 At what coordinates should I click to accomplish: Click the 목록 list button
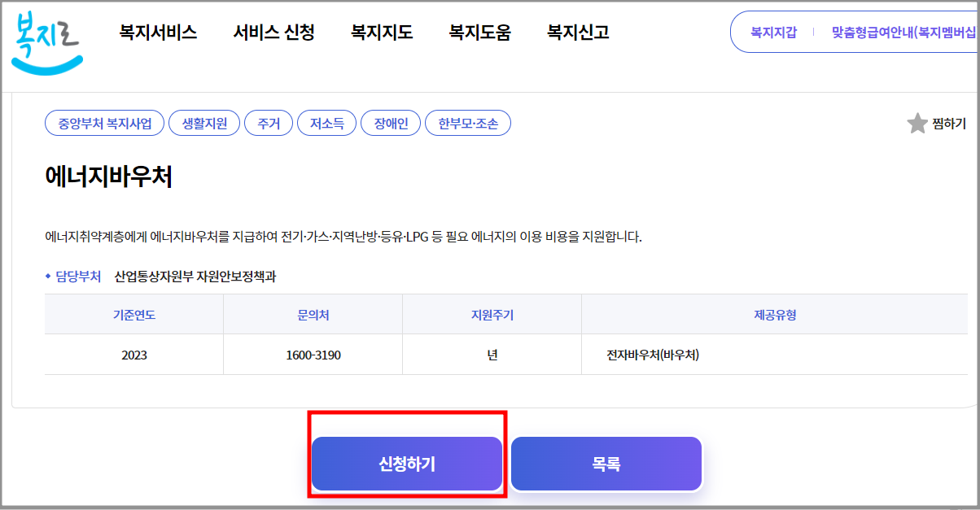pyautogui.click(x=606, y=464)
